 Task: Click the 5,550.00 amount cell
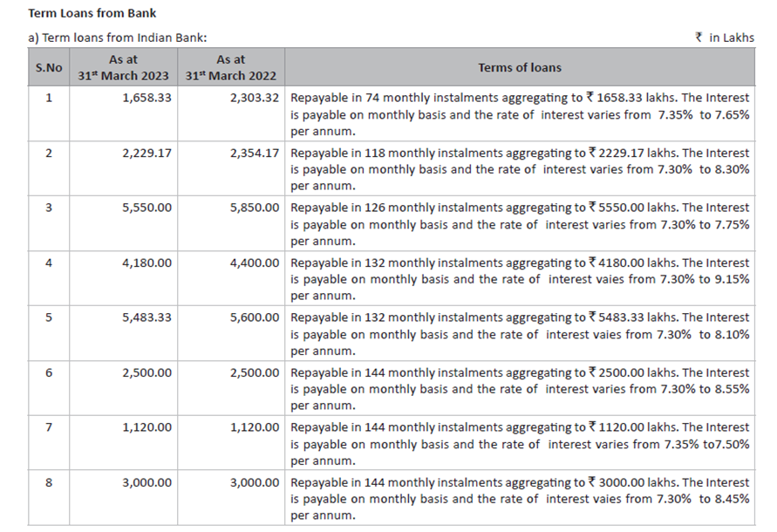point(147,208)
